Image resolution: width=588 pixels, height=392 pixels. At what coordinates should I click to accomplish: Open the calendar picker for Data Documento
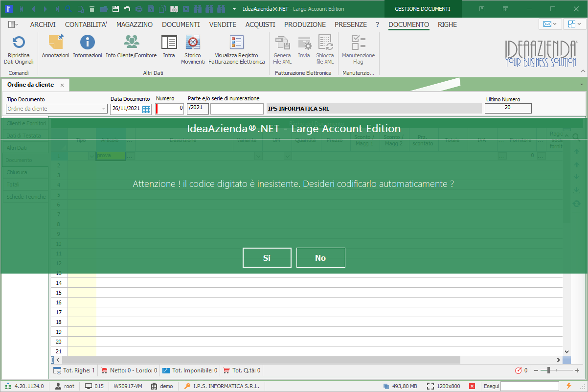146,109
